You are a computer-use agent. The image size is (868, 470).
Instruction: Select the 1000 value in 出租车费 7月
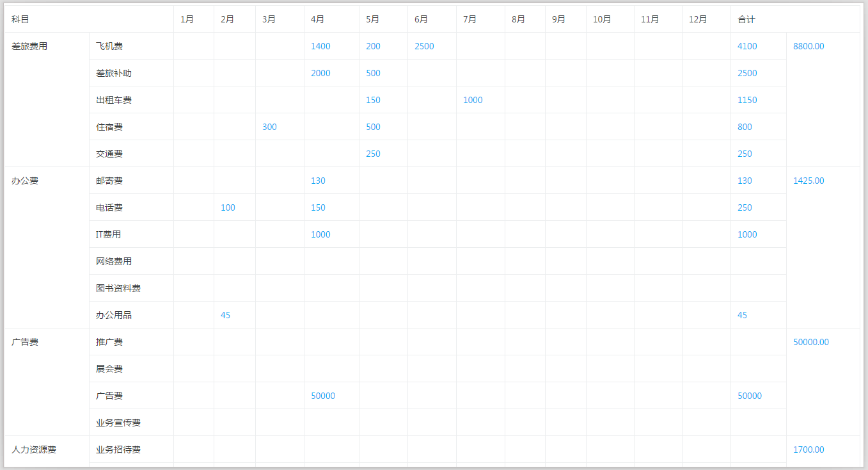coord(473,100)
